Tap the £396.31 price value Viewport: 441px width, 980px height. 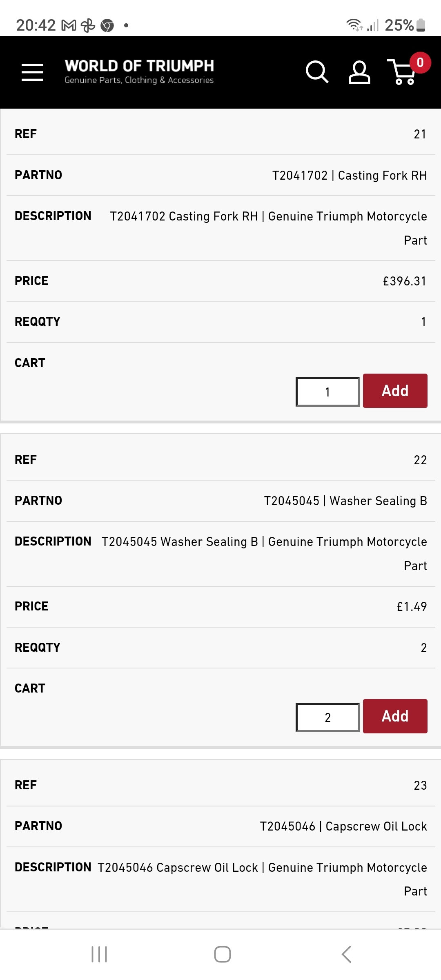tap(404, 281)
